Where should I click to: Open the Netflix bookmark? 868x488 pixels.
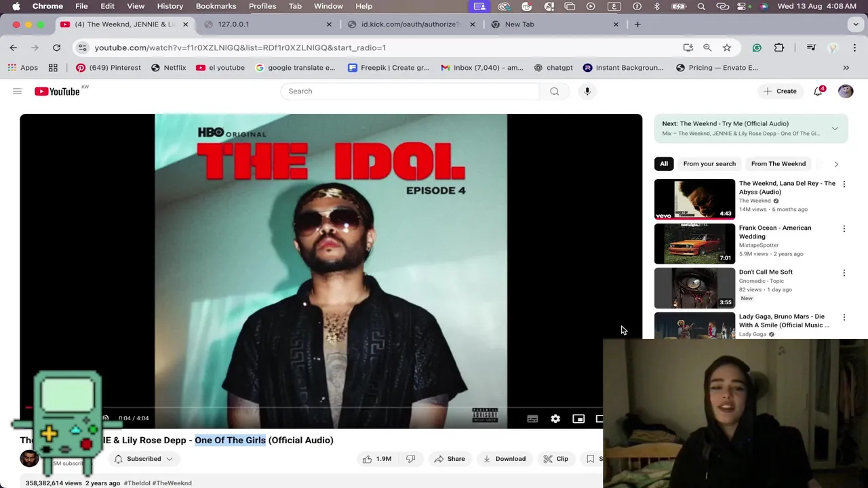pos(168,68)
